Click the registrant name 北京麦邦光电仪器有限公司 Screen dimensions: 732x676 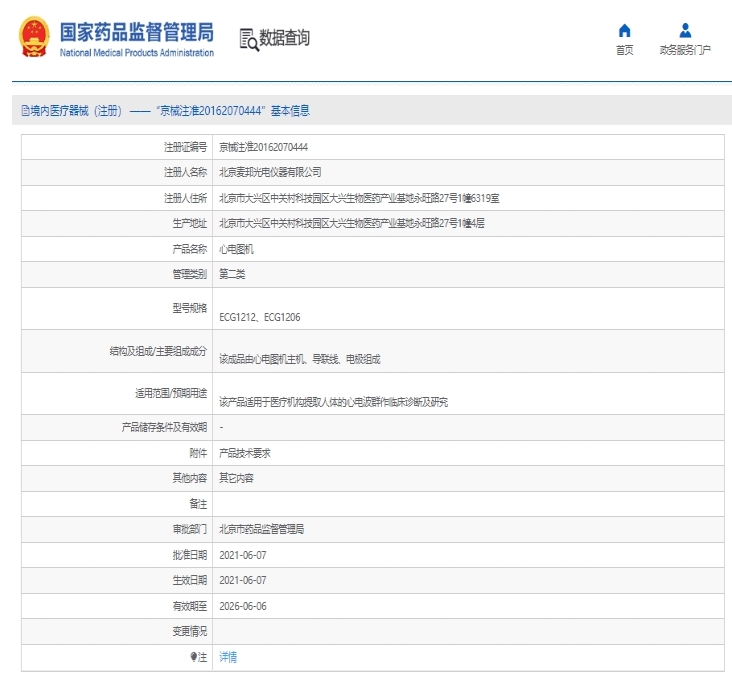pos(270,172)
